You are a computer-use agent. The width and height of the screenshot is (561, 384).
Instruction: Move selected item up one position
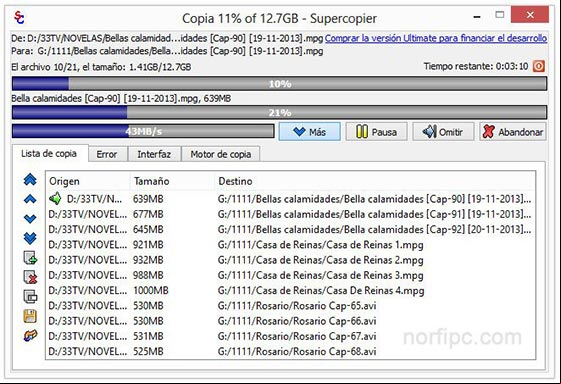click(x=30, y=199)
